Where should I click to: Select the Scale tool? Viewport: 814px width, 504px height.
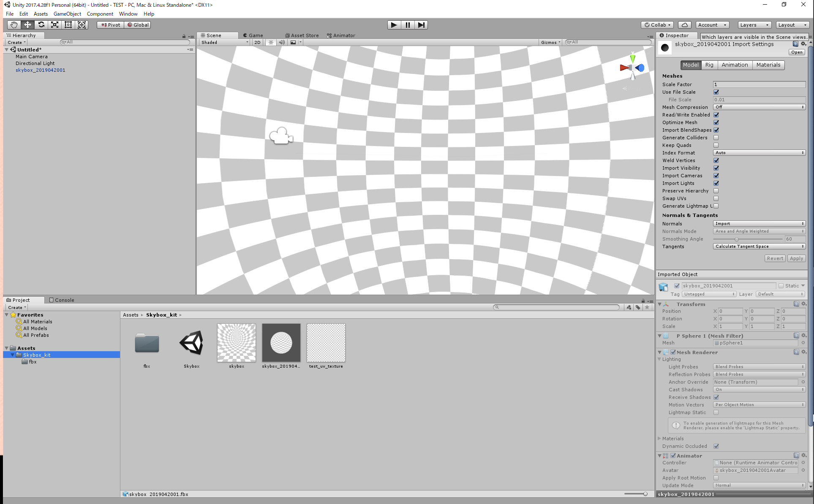54,25
